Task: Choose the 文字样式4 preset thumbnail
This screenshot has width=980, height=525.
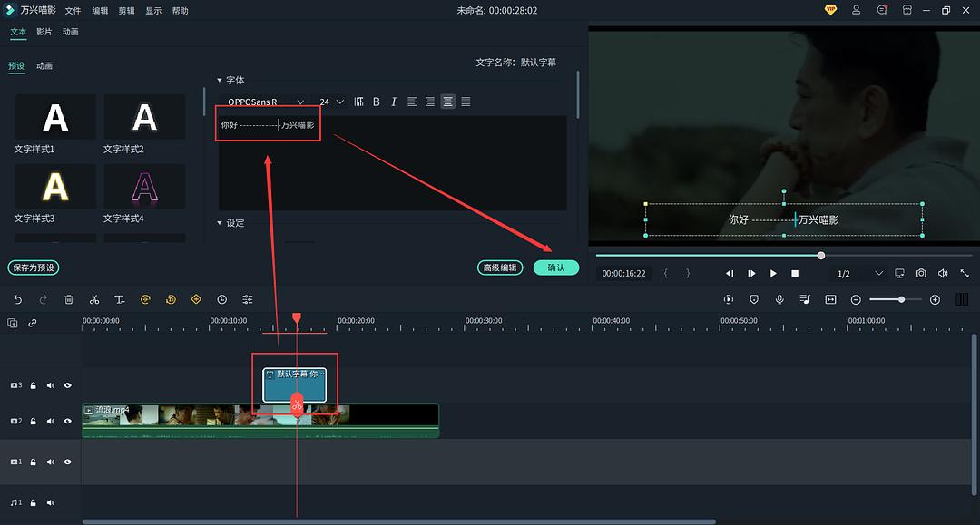Action: tap(144, 186)
